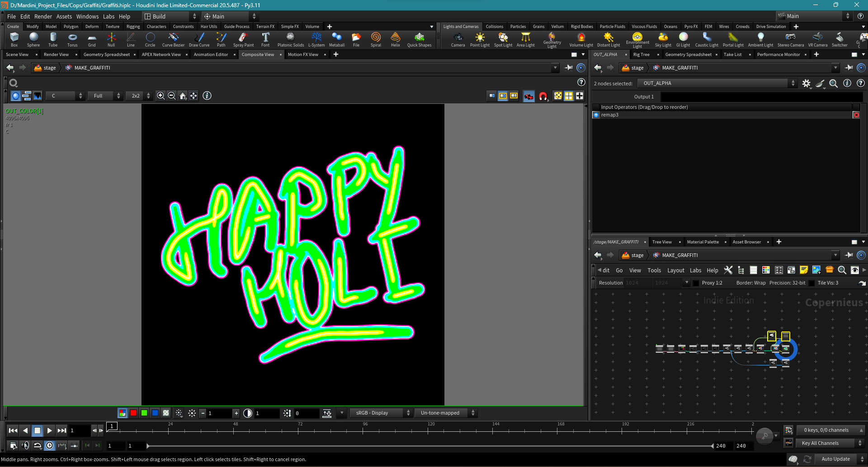Click the Spiral shelf tool
The image size is (868, 467).
[376, 39]
